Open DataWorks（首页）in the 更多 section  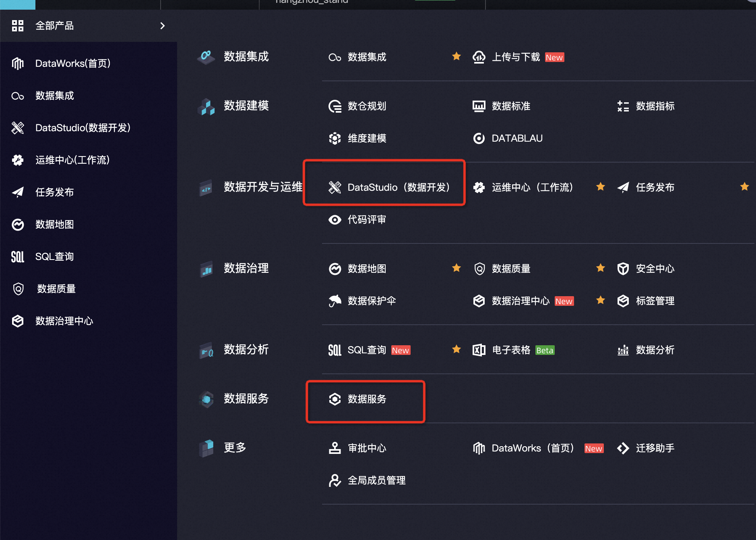pos(533,448)
